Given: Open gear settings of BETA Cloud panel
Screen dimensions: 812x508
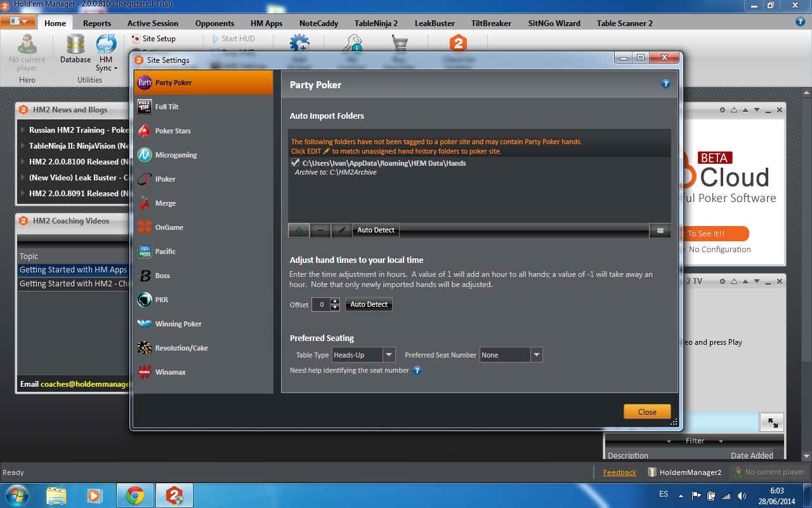Looking at the screenshot, I should (723, 110).
